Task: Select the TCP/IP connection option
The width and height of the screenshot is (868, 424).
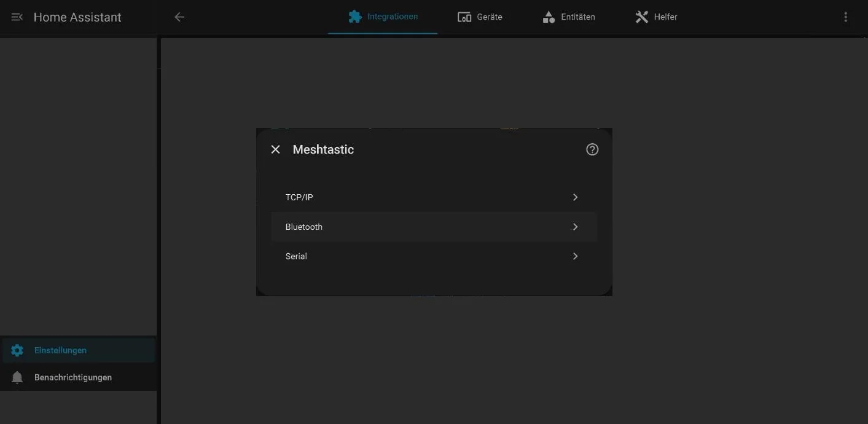Action: click(x=434, y=197)
